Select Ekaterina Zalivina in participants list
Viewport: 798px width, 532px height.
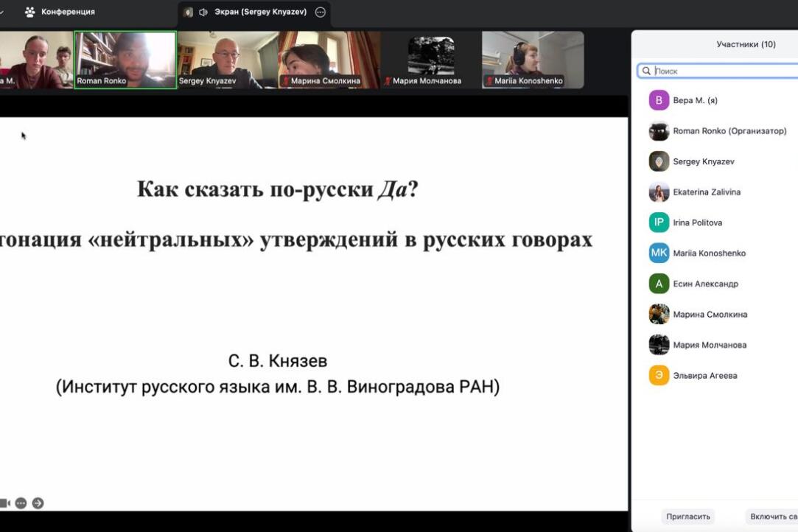(706, 192)
